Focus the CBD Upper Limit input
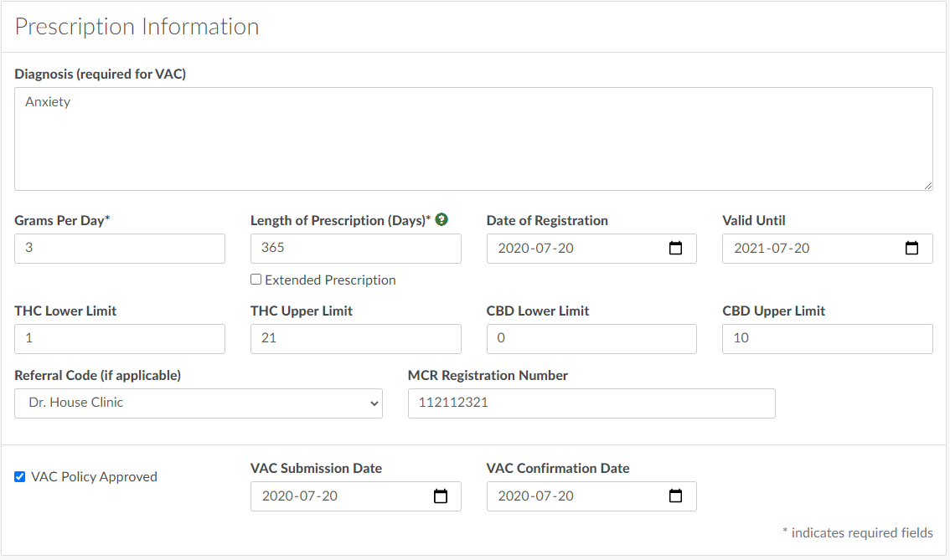 tap(827, 339)
